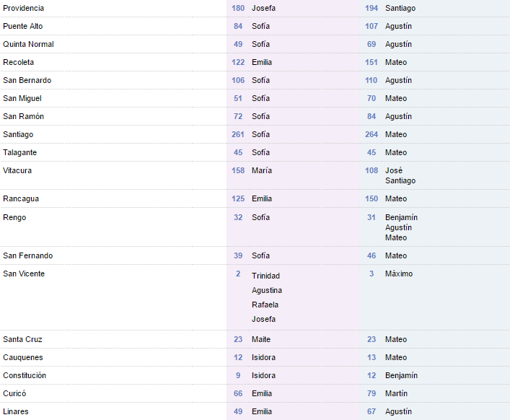Click the Cauquenes row label
Screen dimensions: 510x420
23,357
